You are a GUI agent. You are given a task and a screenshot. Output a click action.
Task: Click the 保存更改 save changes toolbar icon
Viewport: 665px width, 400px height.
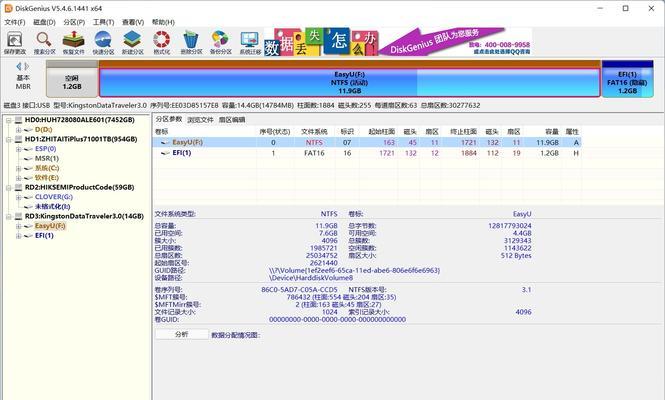[x=15, y=42]
